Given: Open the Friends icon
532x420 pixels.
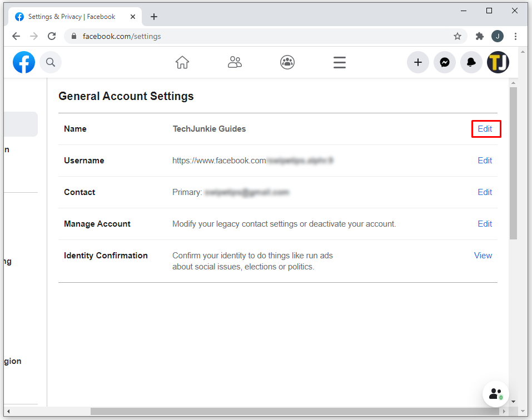Looking at the screenshot, I should coord(235,62).
